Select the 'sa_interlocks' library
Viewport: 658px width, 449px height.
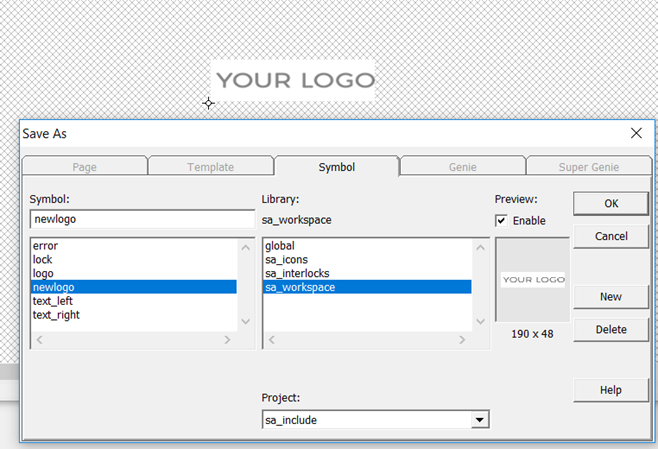[297, 273]
